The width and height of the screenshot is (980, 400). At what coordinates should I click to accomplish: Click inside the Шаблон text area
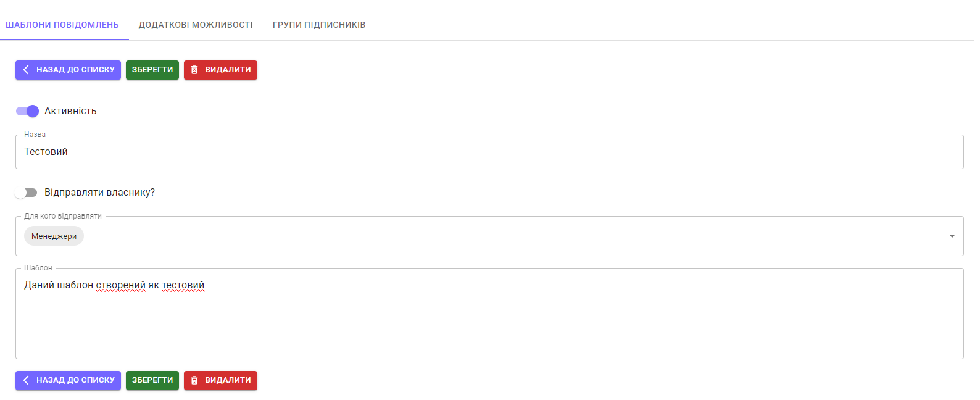click(488, 321)
